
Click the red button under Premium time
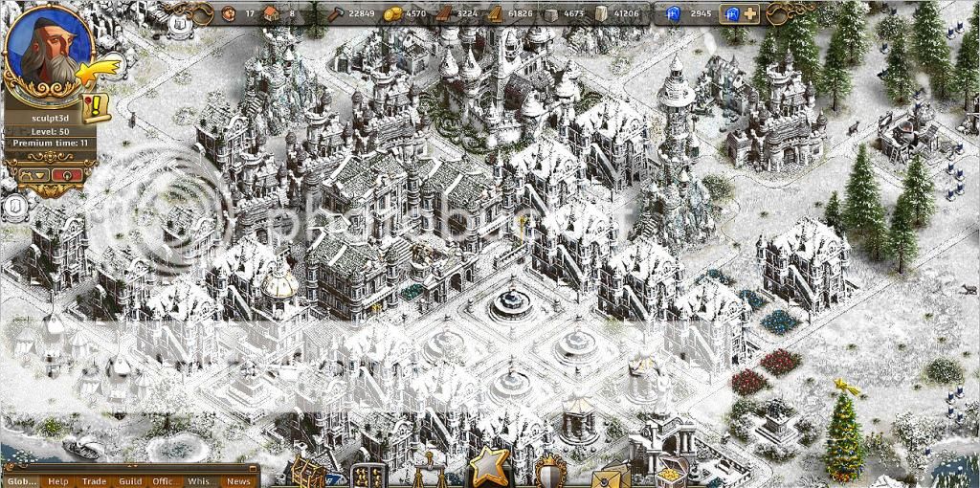(65, 175)
